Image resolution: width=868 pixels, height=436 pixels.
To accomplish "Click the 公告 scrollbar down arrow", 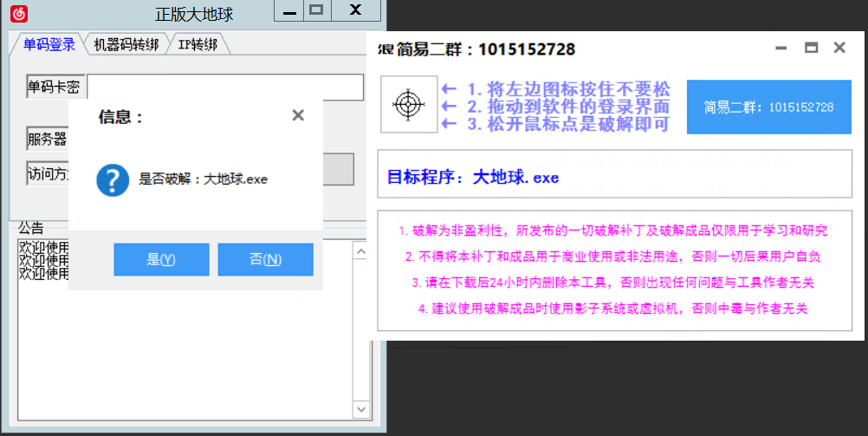I will pyautogui.click(x=361, y=408).
